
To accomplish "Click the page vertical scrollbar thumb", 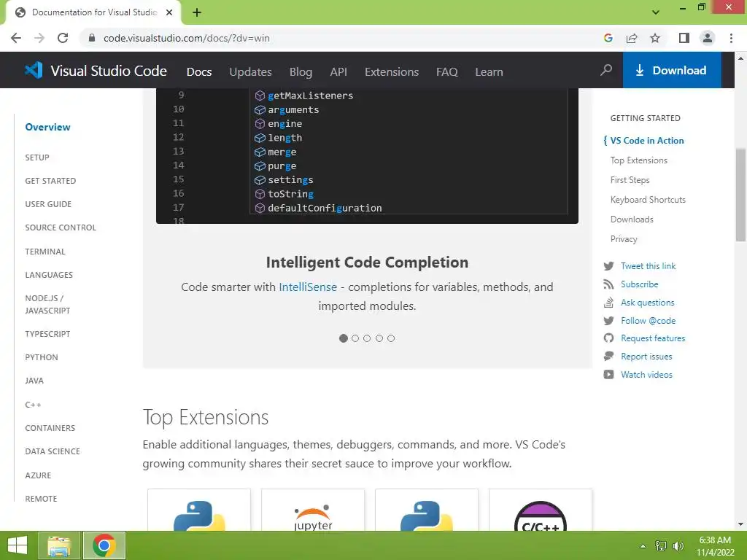I will coord(740,195).
